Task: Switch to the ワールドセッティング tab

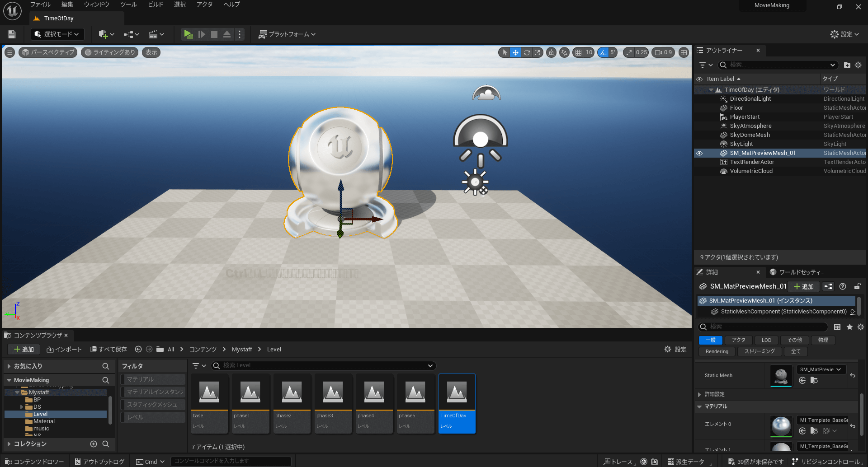Action: pos(797,272)
